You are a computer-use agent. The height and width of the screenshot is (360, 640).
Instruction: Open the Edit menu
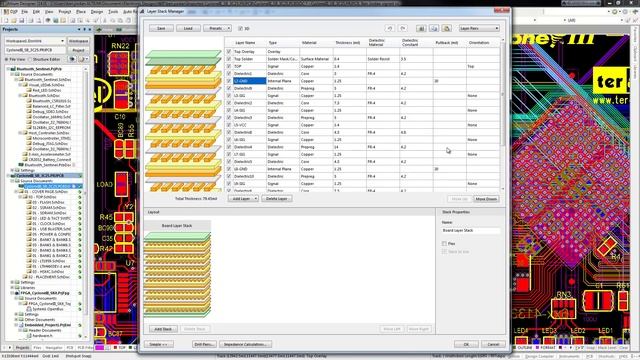(x=36, y=12)
